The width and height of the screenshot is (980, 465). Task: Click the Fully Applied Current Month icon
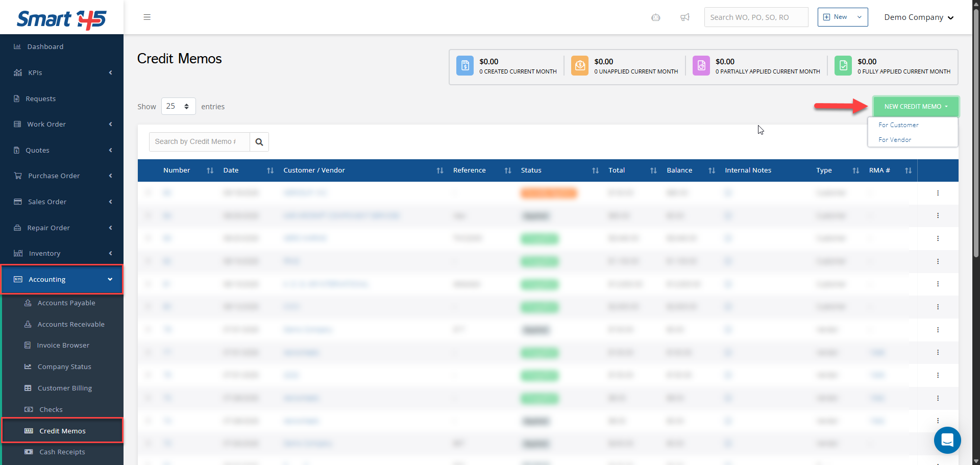click(843, 66)
